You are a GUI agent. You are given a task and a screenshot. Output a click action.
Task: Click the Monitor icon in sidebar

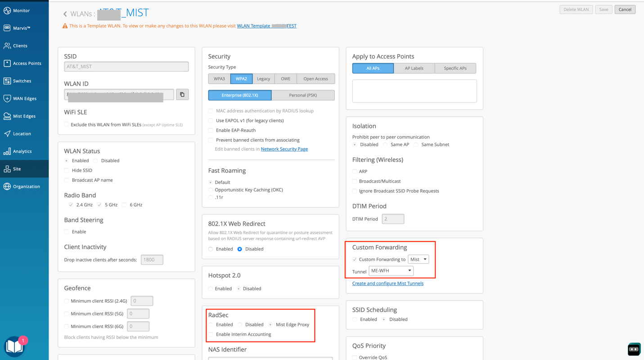7,10
